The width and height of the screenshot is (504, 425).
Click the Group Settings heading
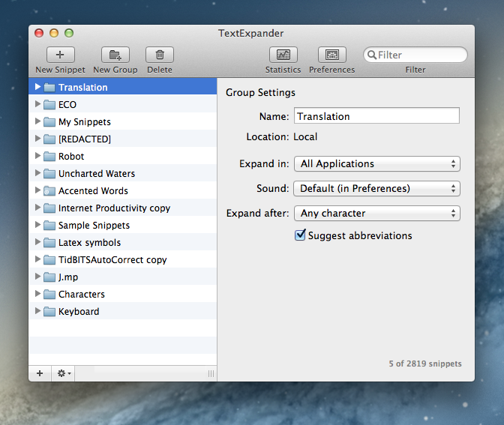pyautogui.click(x=260, y=92)
